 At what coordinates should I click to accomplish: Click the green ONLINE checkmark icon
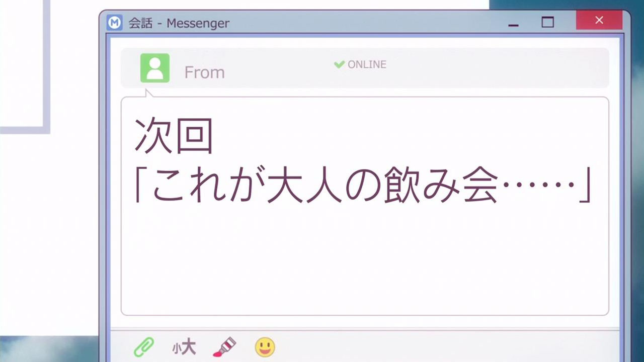coord(339,64)
